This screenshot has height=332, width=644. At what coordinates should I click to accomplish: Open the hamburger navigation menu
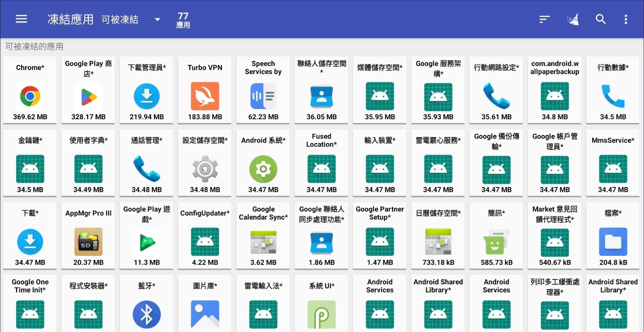[21, 19]
